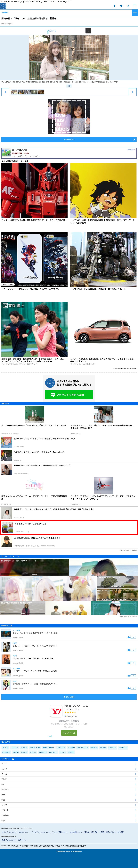The image size is (138, 868).
Task: Click camera icon on 24 日本版リメーク row
Action: pyautogui.click(x=129, y=663)
